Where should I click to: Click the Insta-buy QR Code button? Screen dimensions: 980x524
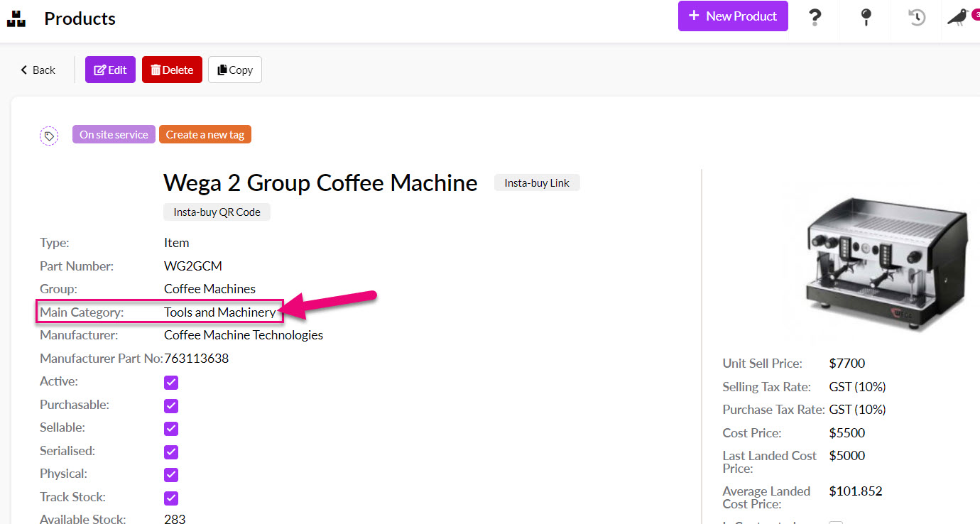tap(217, 212)
